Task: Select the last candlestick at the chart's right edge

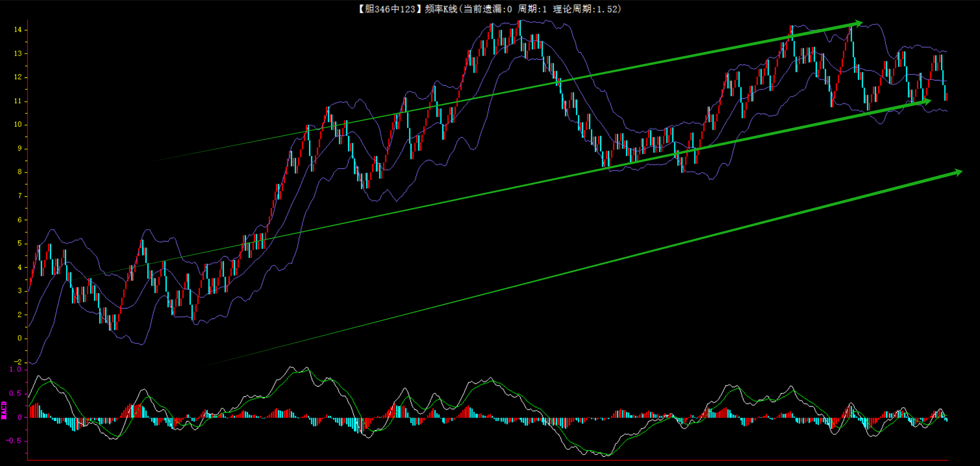Action: pyautogui.click(x=946, y=96)
